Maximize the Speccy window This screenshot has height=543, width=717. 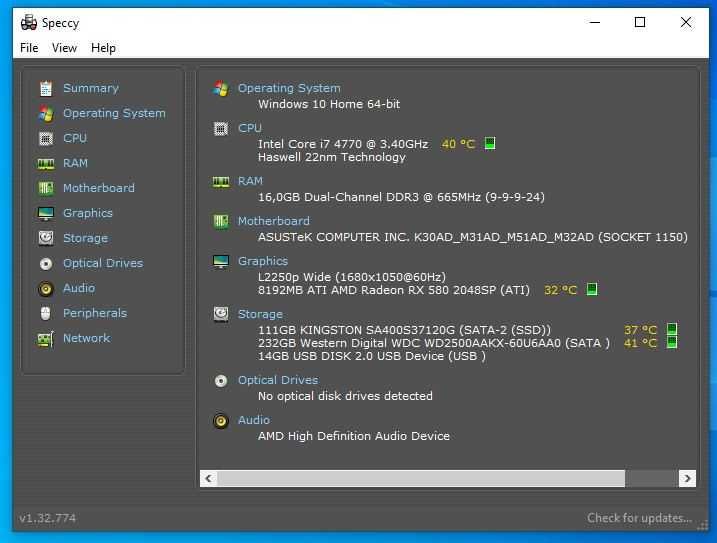point(640,22)
